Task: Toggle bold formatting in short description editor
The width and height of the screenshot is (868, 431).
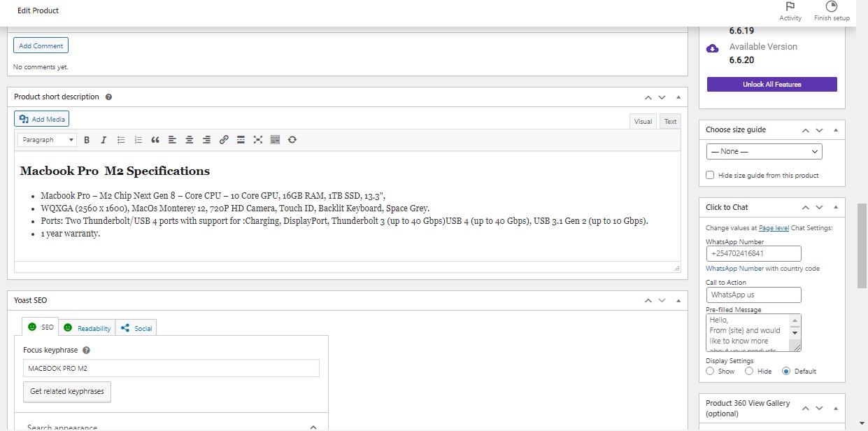Action: click(87, 140)
